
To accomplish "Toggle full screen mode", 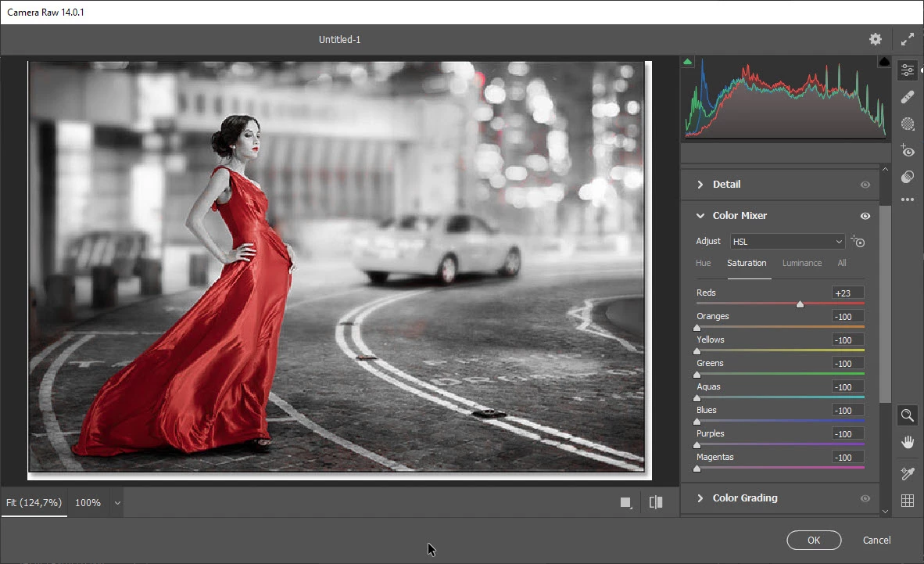I will click(907, 39).
